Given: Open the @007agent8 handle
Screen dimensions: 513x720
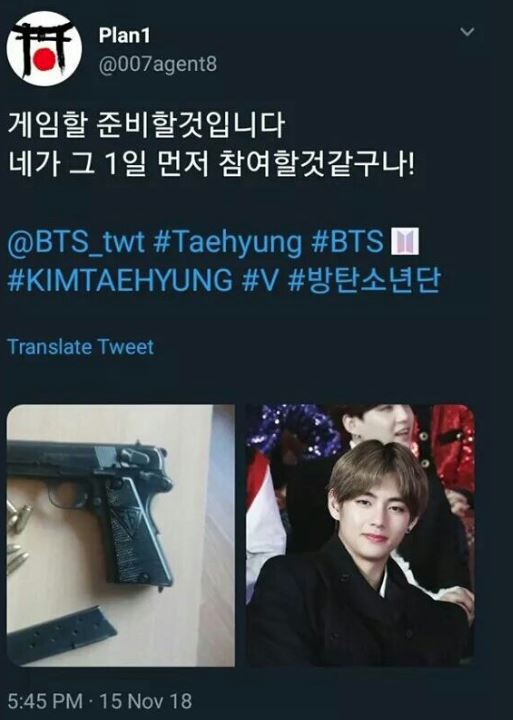Looking at the screenshot, I should pyautogui.click(x=158, y=64).
